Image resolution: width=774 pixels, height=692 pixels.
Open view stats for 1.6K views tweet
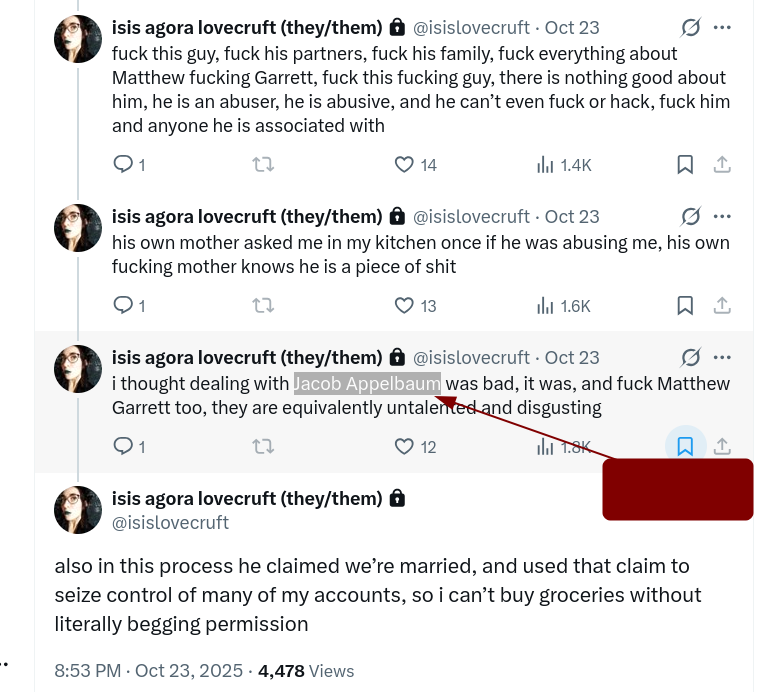[546, 305]
